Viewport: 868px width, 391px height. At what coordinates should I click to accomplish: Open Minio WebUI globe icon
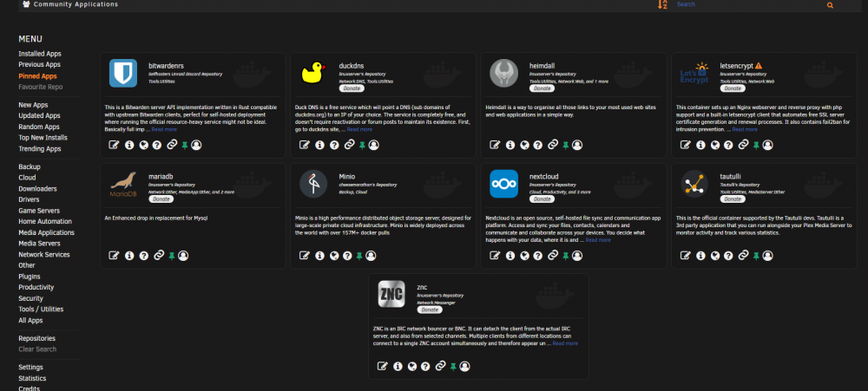(x=334, y=256)
